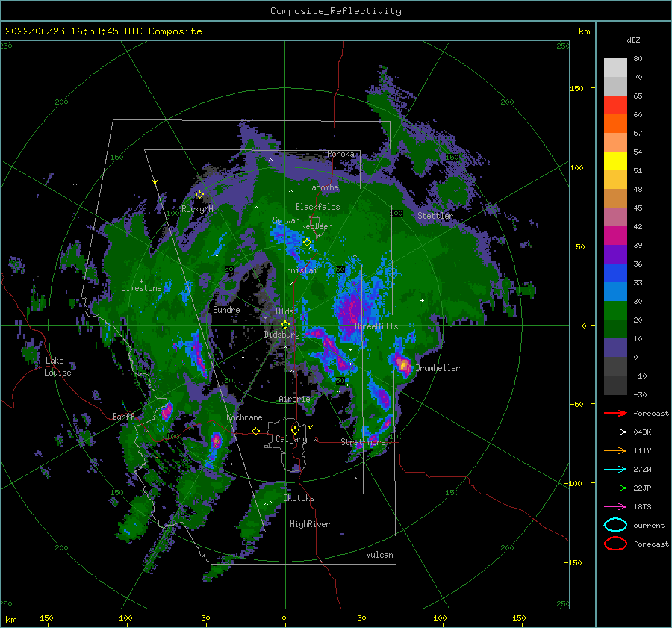Click the white 04DK arrow legend icon
Image resolution: width=672 pixels, height=628 pixels.
(615, 432)
